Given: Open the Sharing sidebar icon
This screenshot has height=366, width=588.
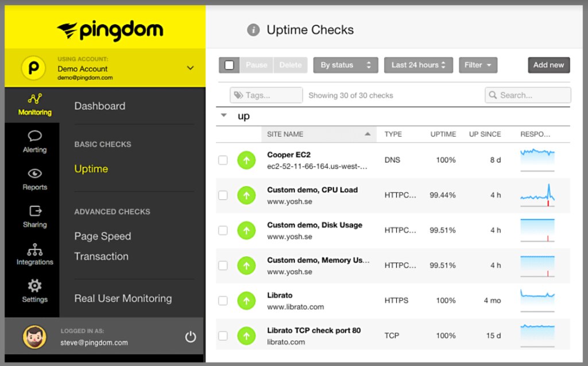Looking at the screenshot, I should click(x=35, y=211).
